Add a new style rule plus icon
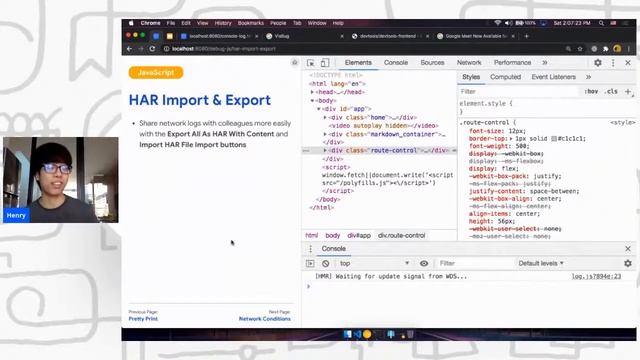Image resolution: width=640 pixels, height=360 pixels. pyautogui.click(x=628, y=91)
